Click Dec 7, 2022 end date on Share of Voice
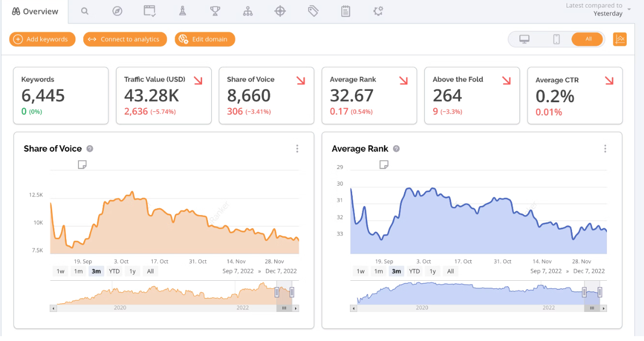The image size is (644, 341). [x=281, y=271]
